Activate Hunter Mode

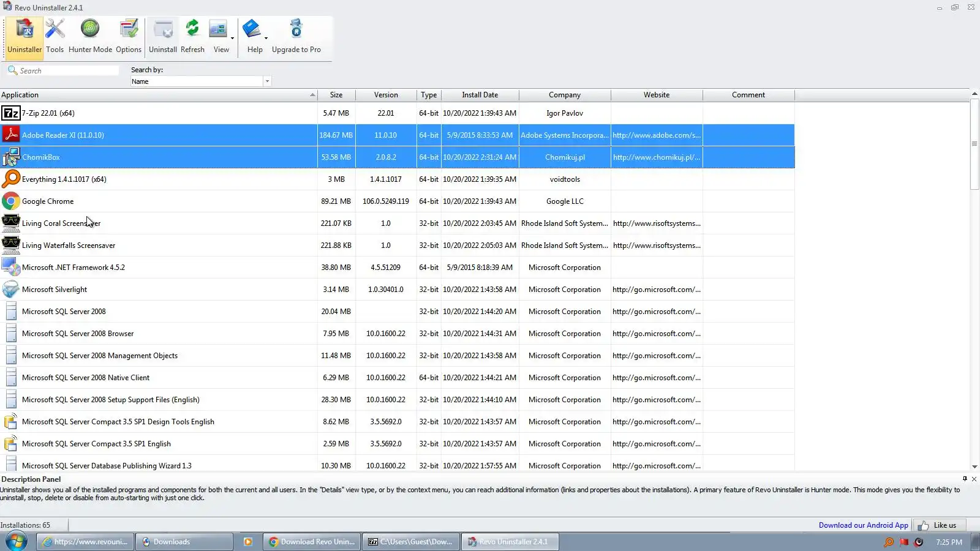[x=90, y=37]
